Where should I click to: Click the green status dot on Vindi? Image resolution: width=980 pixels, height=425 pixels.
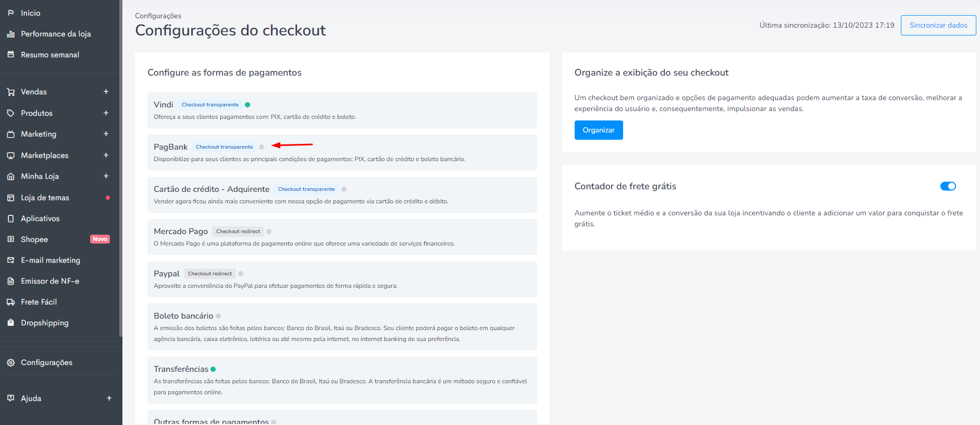247,105
